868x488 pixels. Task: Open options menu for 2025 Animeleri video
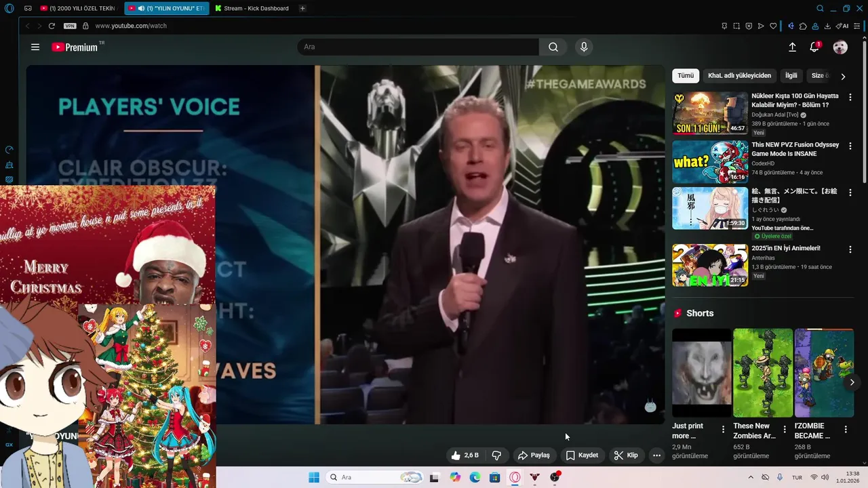tap(850, 250)
